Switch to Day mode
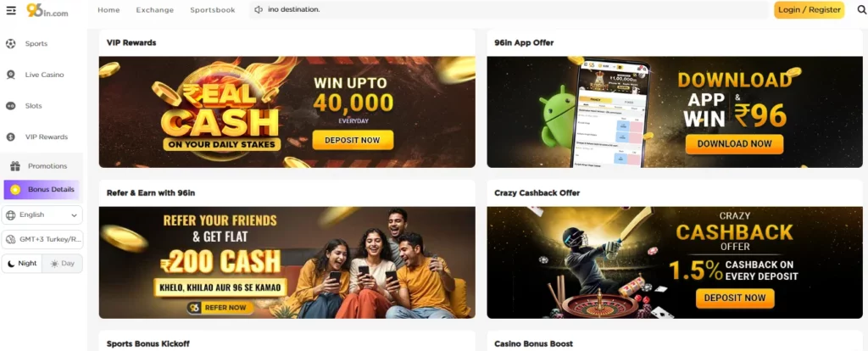 coord(62,264)
